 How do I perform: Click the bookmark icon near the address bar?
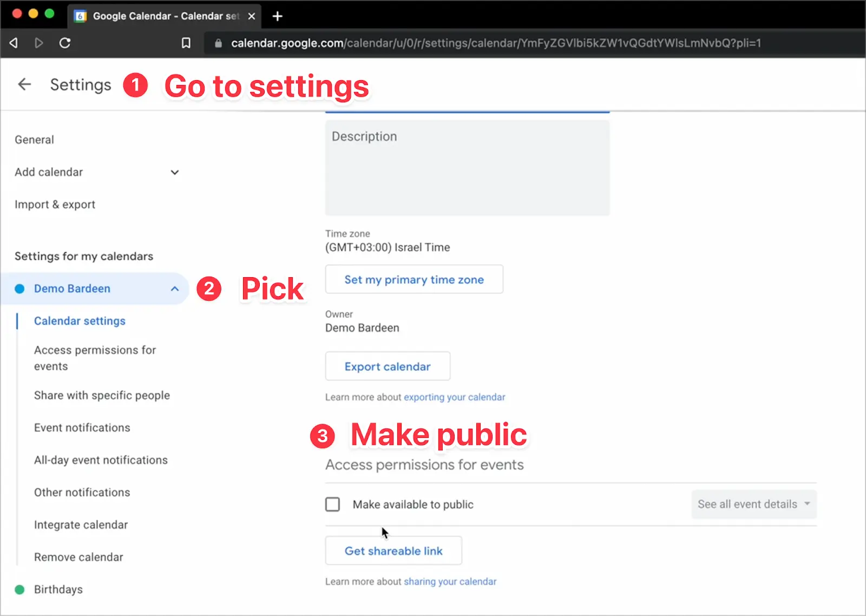186,43
